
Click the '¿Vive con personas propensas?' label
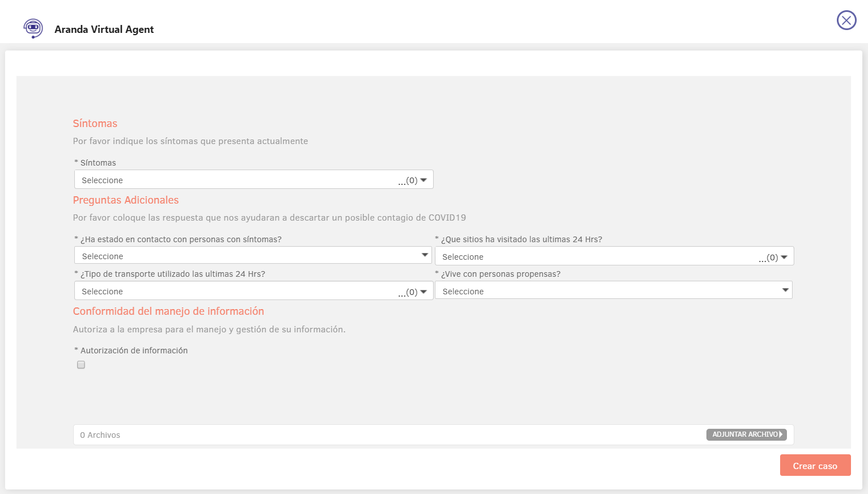498,274
